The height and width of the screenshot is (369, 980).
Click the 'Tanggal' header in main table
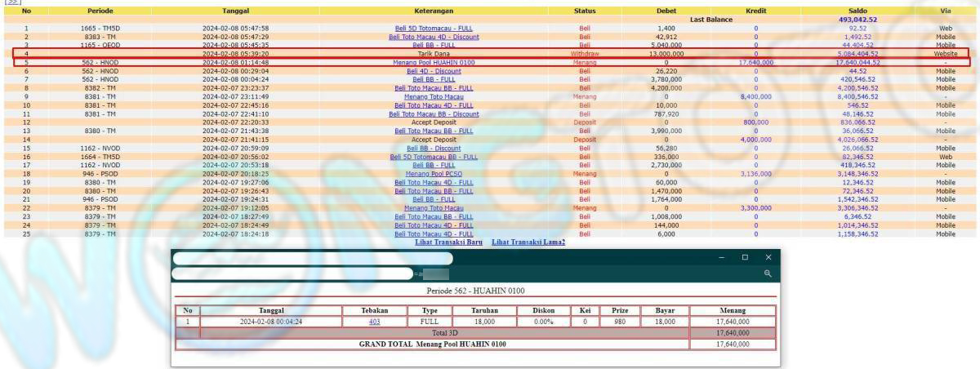235,11
